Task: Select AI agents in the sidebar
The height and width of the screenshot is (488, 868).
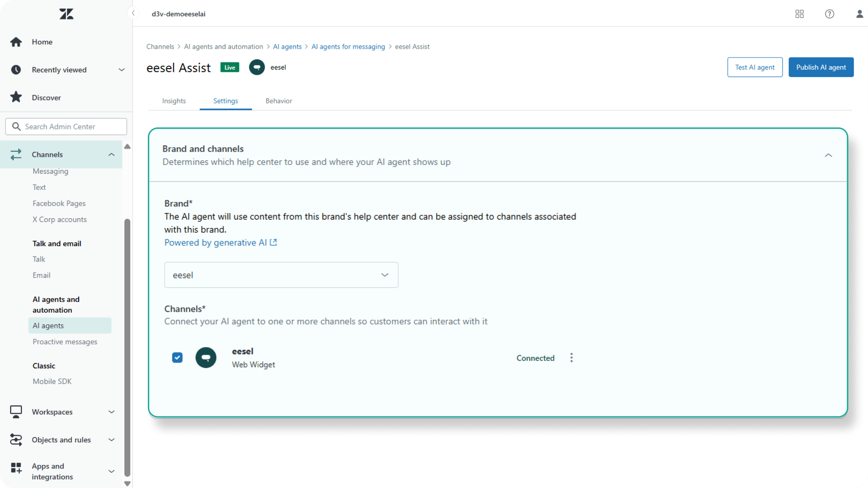Action: 70,325
